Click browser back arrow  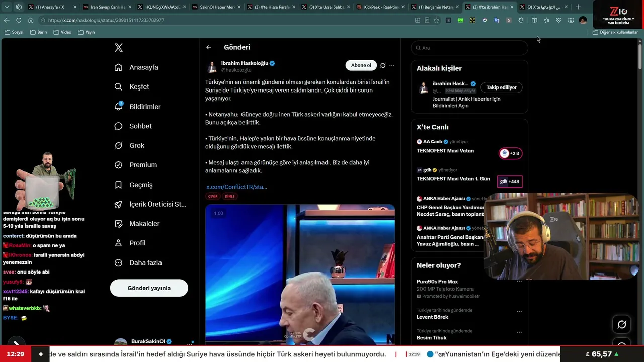point(7,20)
